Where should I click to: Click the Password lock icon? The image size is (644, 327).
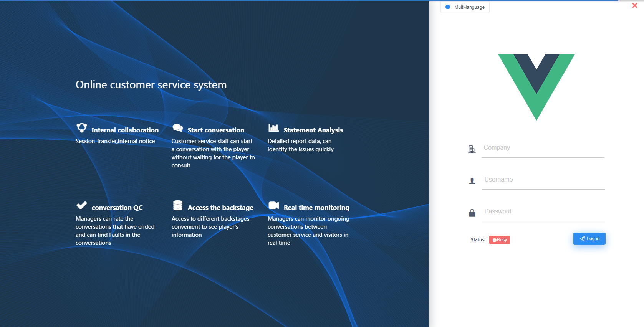[x=472, y=213]
